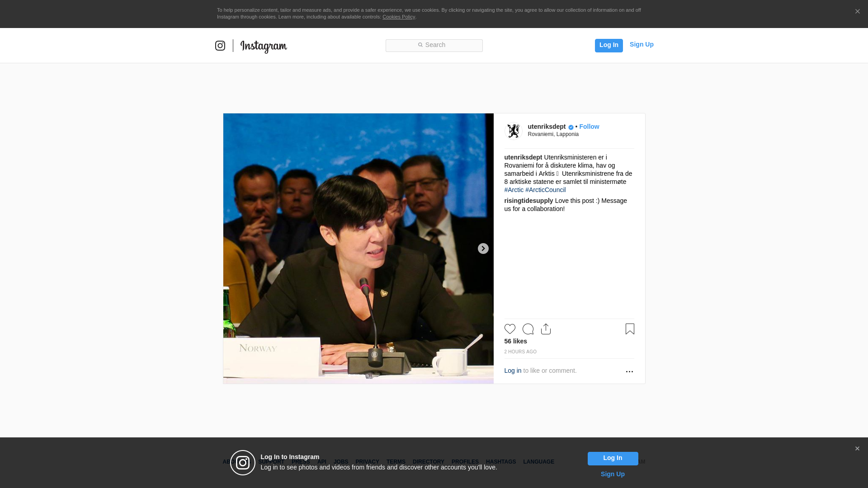Click the comment bubble icon
Screen dimensions: 868x488
tap(528, 329)
